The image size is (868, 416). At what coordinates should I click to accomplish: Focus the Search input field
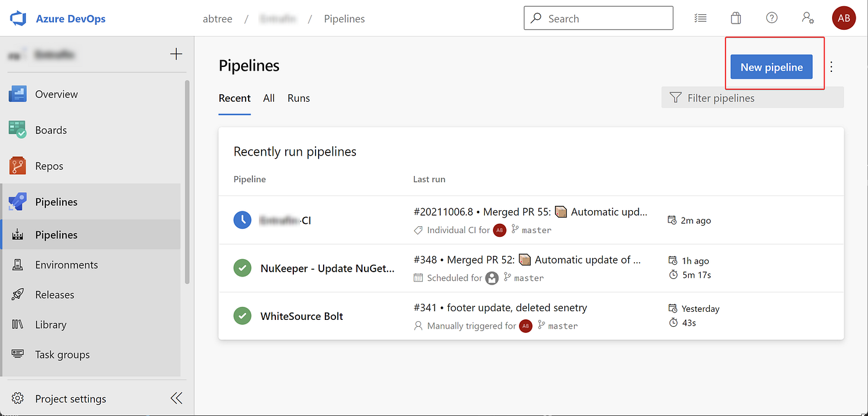598,18
